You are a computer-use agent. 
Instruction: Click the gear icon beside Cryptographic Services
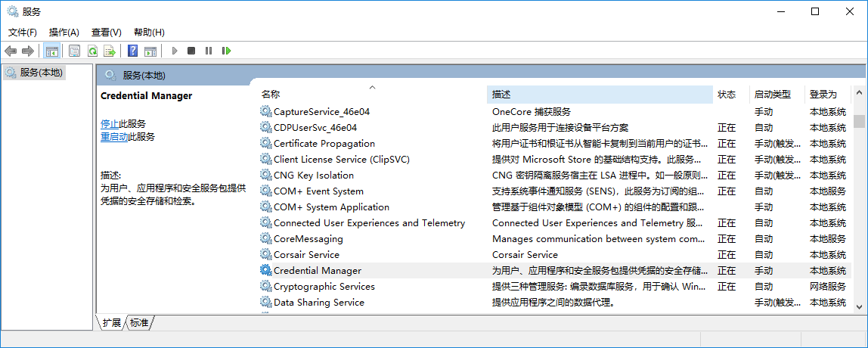pos(266,287)
